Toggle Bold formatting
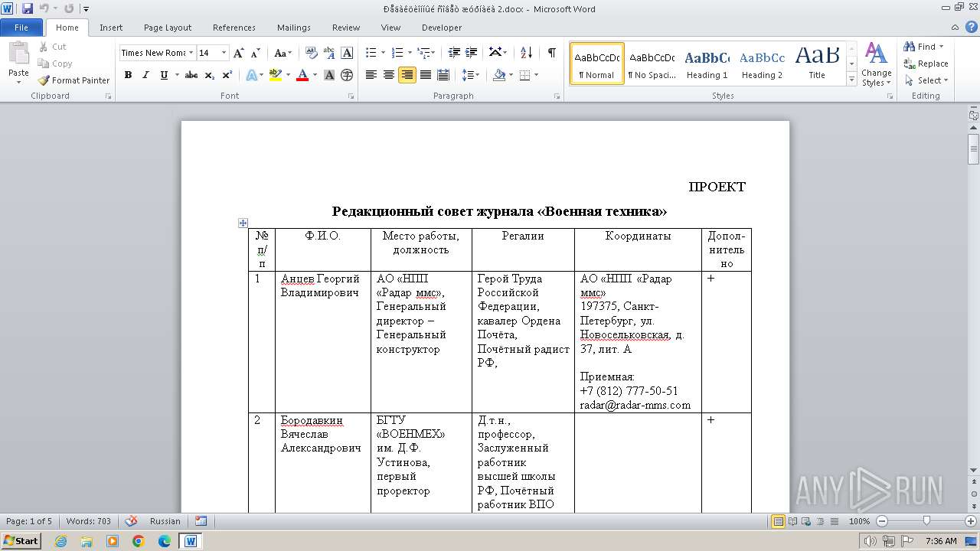 tap(128, 75)
